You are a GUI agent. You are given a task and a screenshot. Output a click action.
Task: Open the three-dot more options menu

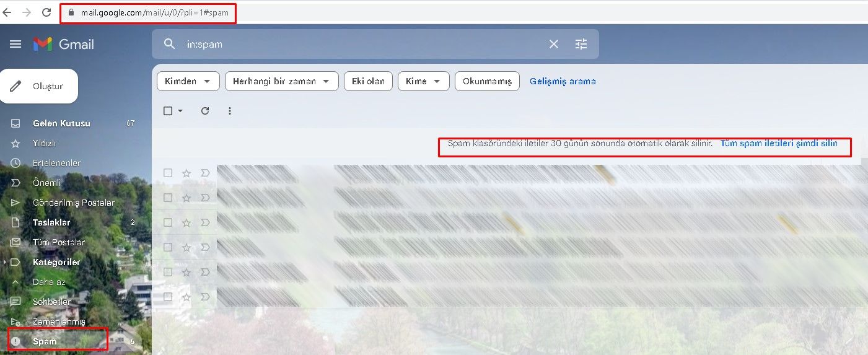pos(230,111)
